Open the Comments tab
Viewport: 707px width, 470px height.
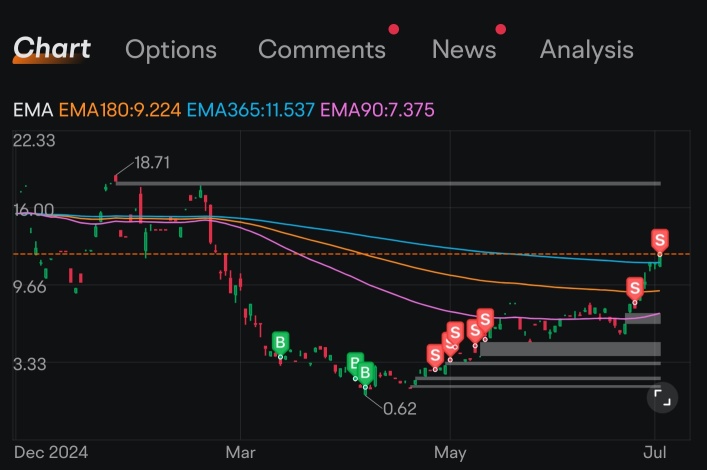[x=322, y=50]
